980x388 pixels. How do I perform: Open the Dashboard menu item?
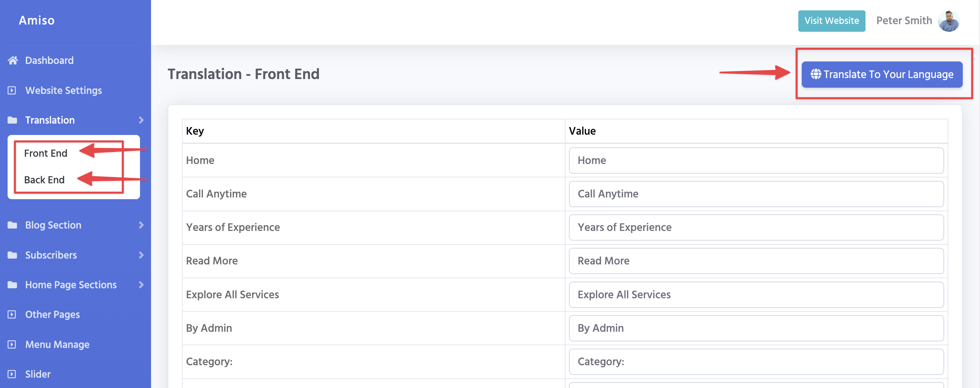(x=49, y=60)
